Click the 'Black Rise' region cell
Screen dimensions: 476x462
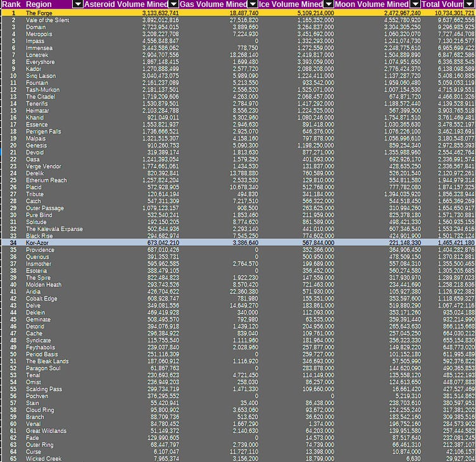click(39, 236)
